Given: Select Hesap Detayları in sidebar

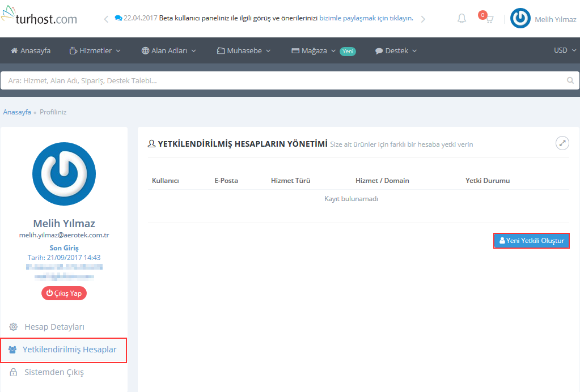Looking at the screenshot, I should point(54,327).
